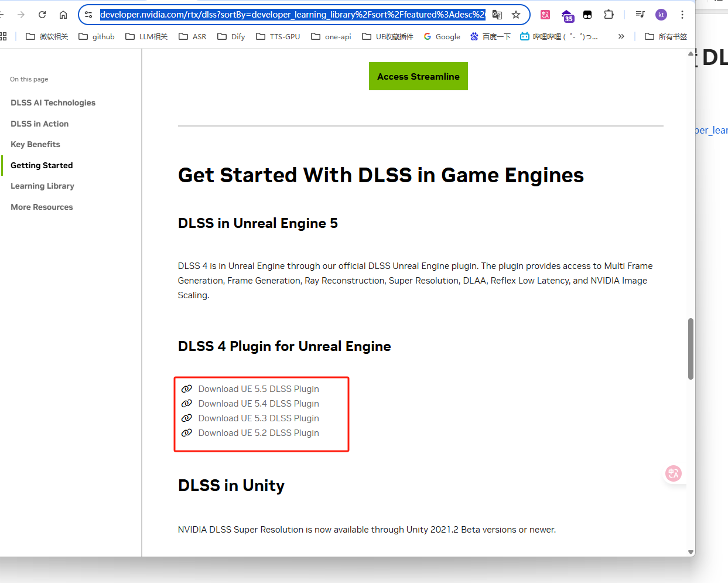The image size is (728, 583).
Task: Open the github bookmark folder
Action: (x=97, y=36)
